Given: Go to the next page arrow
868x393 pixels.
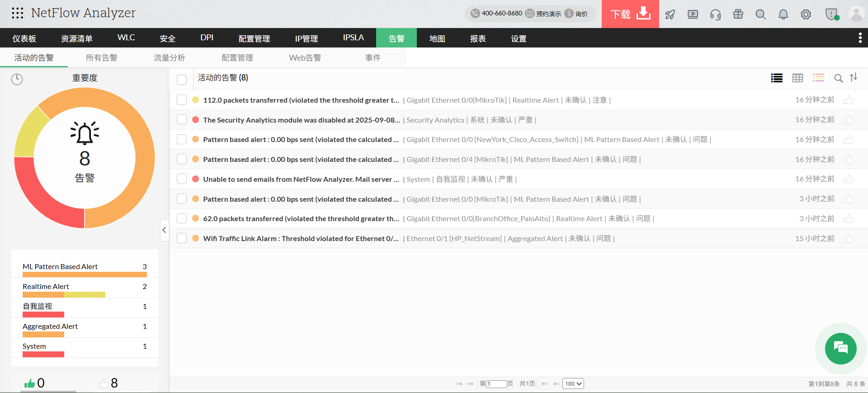Looking at the screenshot, I should 545,384.
